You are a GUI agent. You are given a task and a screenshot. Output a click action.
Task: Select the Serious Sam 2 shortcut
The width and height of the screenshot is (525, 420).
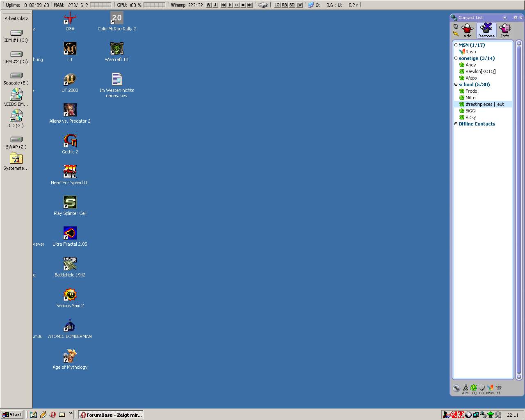click(x=70, y=298)
